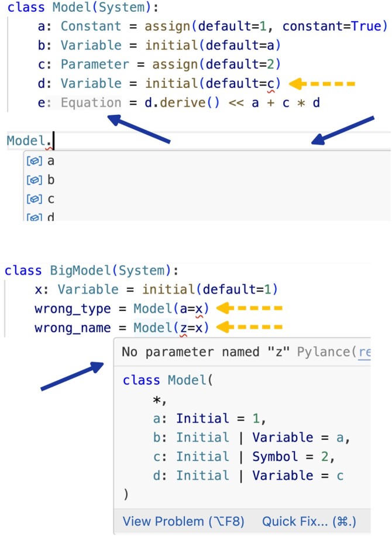Click 'wrong_type' variable name
This screenshot has height=536, width=392.
73,309
